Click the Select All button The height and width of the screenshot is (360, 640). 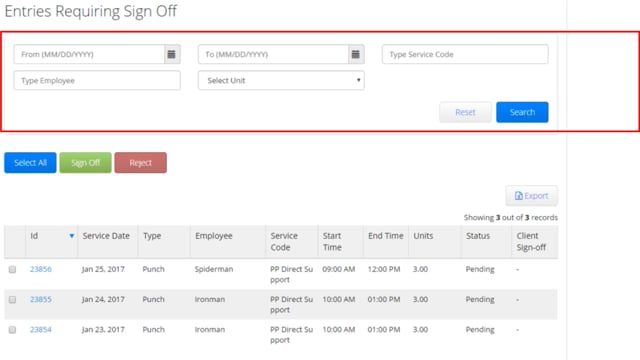[30, 163]
